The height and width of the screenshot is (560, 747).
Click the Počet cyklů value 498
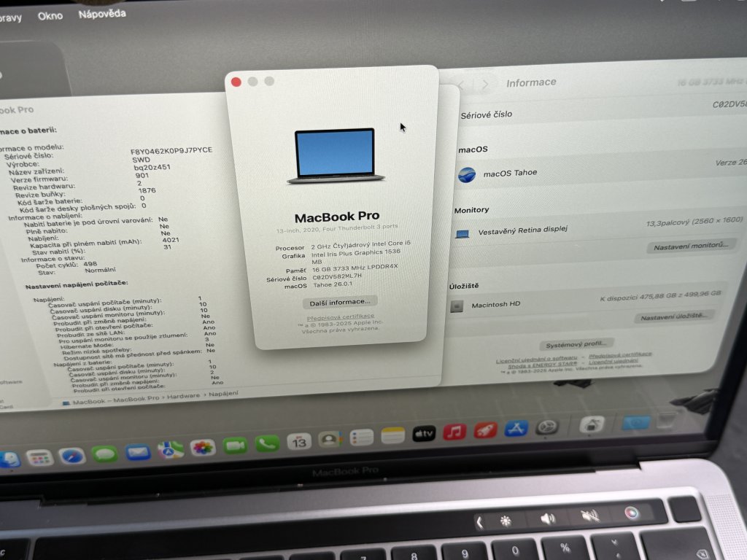tap(90, 263)
